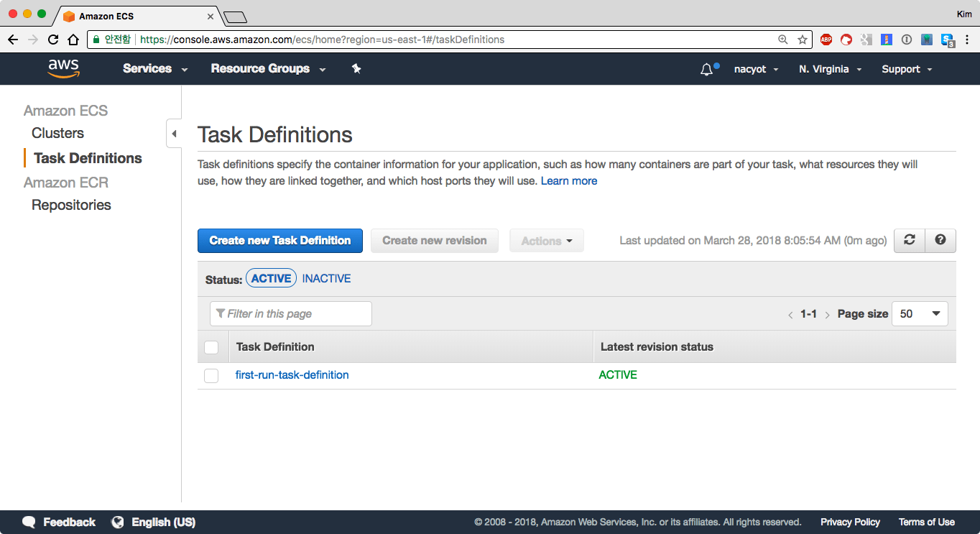Show INACTIVE status task definitions
Viewport: 980px width, 534px height.
point(326,279)
